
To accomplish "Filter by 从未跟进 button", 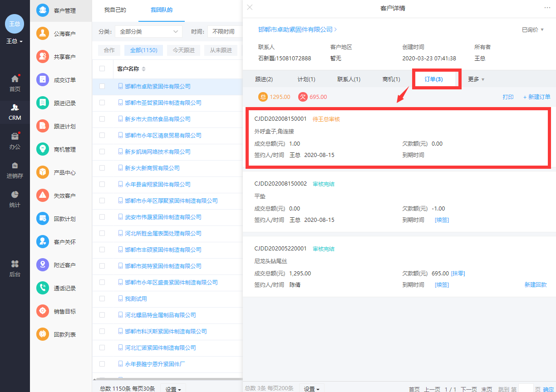I will (221, 50).
